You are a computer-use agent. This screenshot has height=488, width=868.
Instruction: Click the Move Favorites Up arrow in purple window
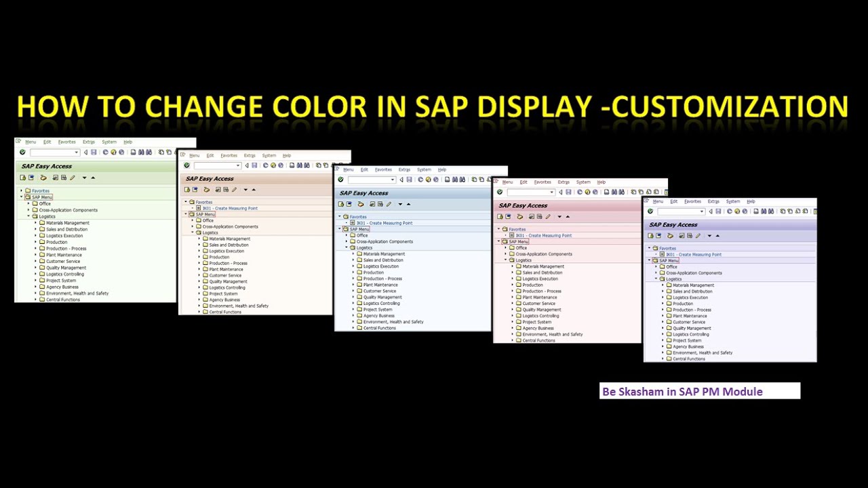[717, 236]
